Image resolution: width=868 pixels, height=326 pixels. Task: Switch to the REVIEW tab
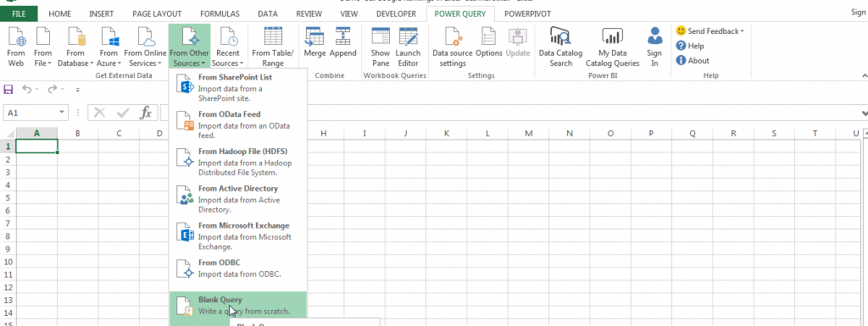point(309,14)
